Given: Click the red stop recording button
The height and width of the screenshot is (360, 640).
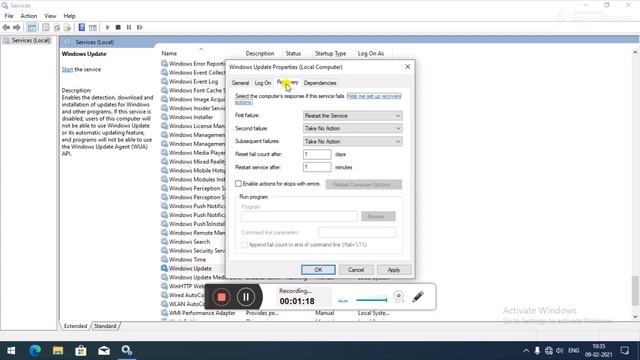Looking at the screenshot, I should coord(221,297).
